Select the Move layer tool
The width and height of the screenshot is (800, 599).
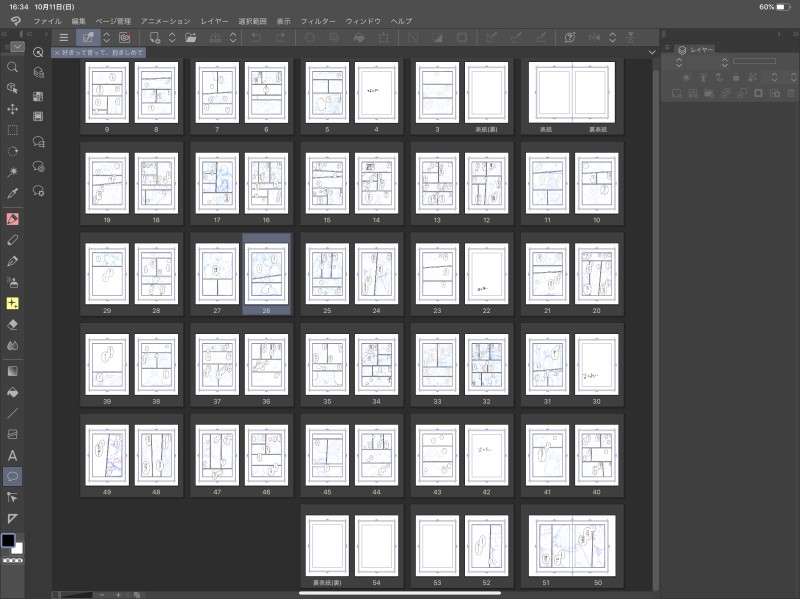(x=12, y=109)
